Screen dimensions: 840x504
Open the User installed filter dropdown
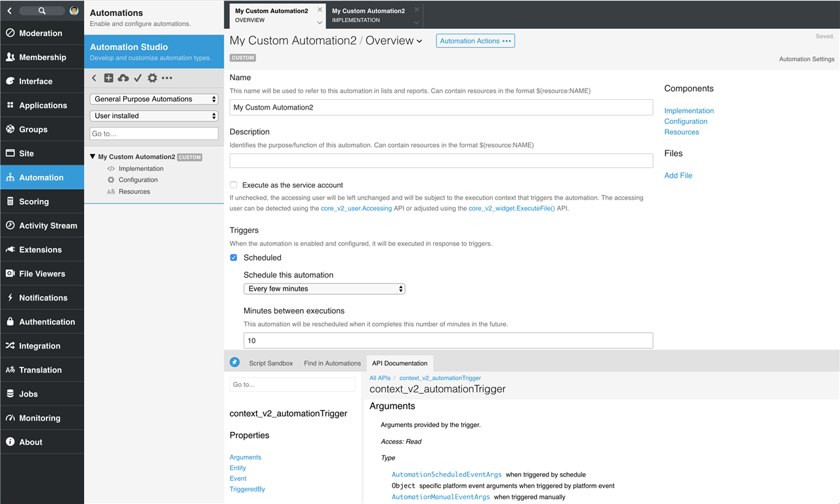(154, 115)
